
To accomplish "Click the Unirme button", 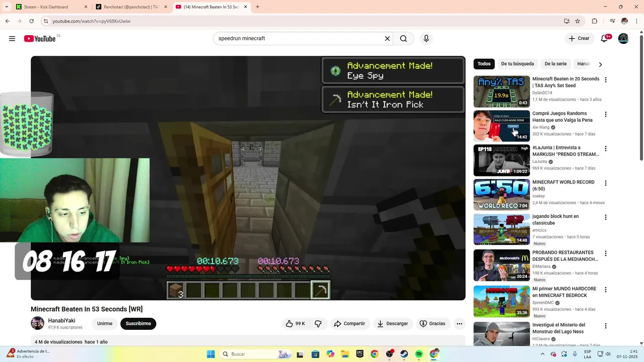I will pos(105,324).
